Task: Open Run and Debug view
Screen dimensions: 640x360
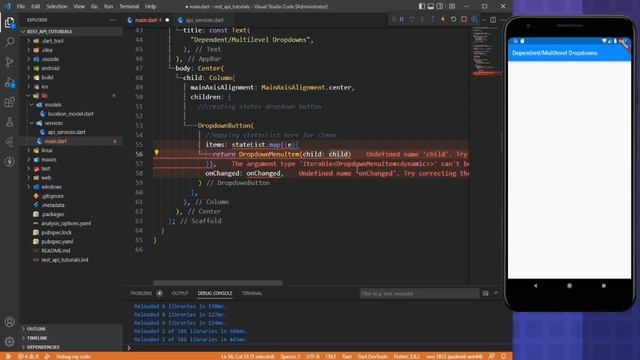Action: (x=9, y=82)
